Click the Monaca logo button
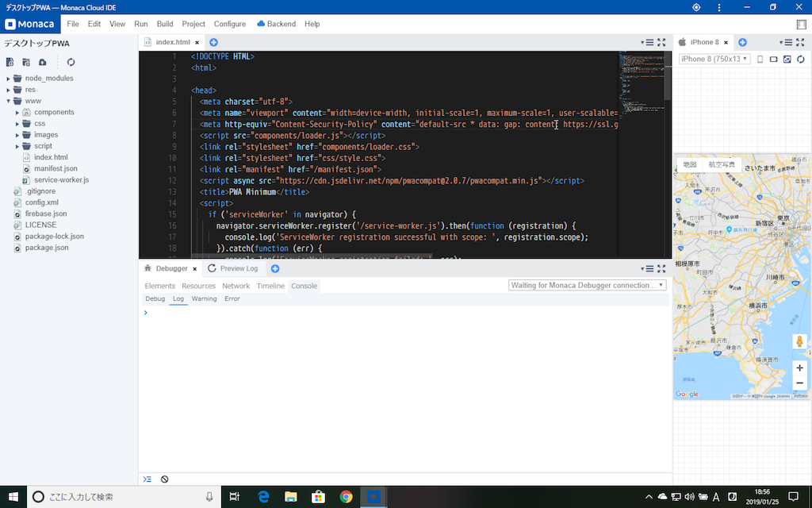Viewport: 812px width, 508px height. pyautogui.click(x=30, y=24)
